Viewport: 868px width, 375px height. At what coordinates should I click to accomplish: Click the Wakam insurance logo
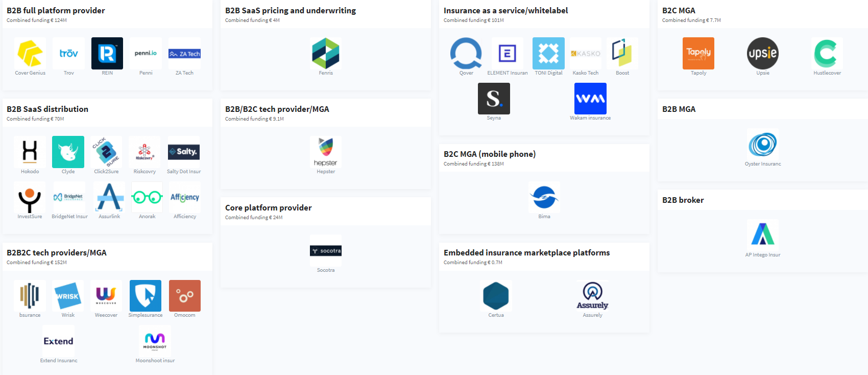coord(590,99)
